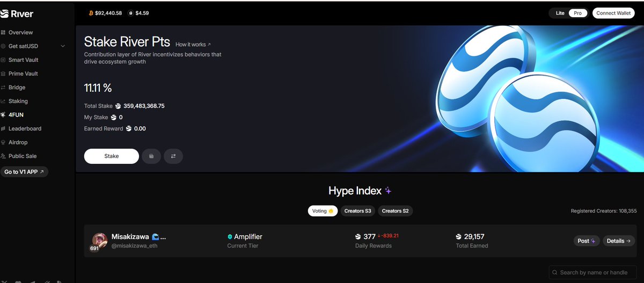This screenshot has height=283, width=644.
Task: Click the Registered Creators: 108,355 text
Action: click(x=604, y=211)
